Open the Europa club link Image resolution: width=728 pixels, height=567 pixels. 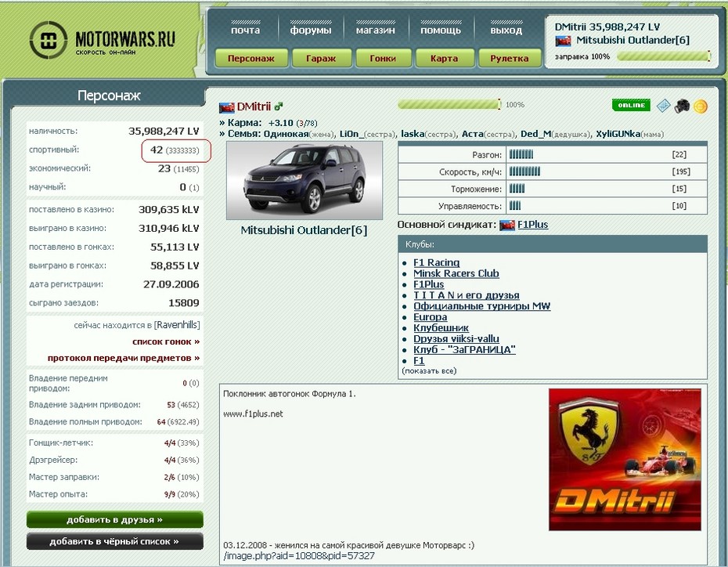click(x=431, y=317)
